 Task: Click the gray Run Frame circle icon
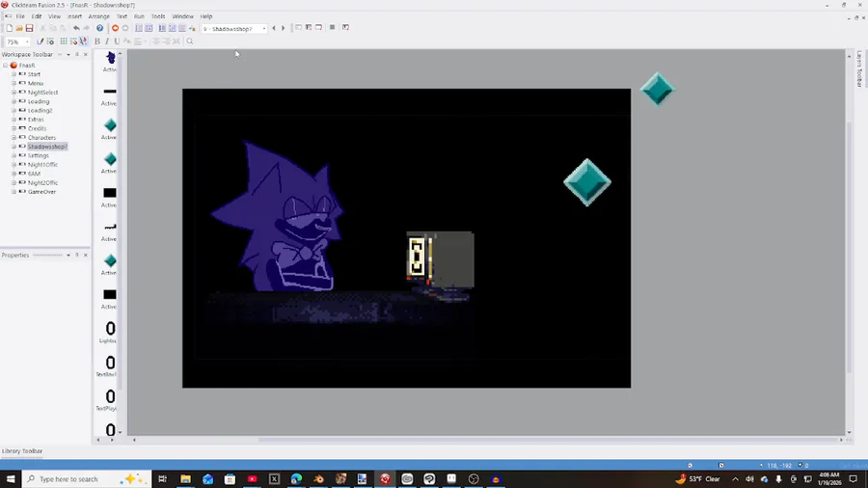125,28
